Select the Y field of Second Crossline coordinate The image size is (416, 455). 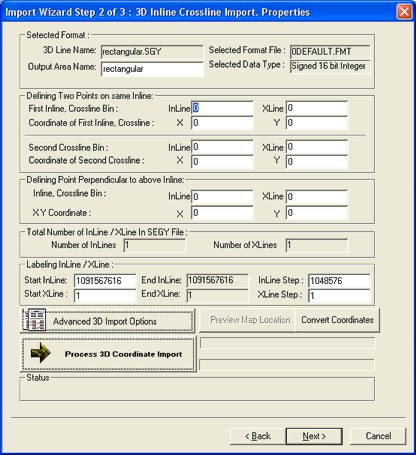tap(317, 162)
